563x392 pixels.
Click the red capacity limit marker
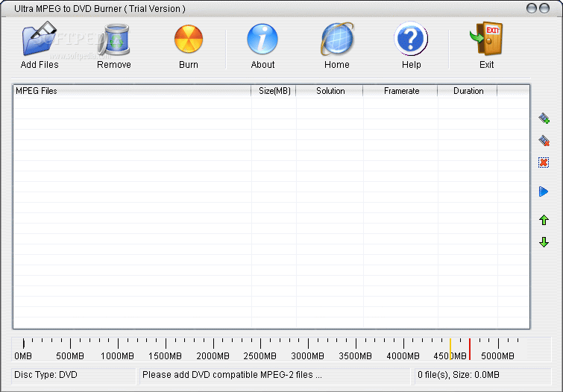(470, 349)
